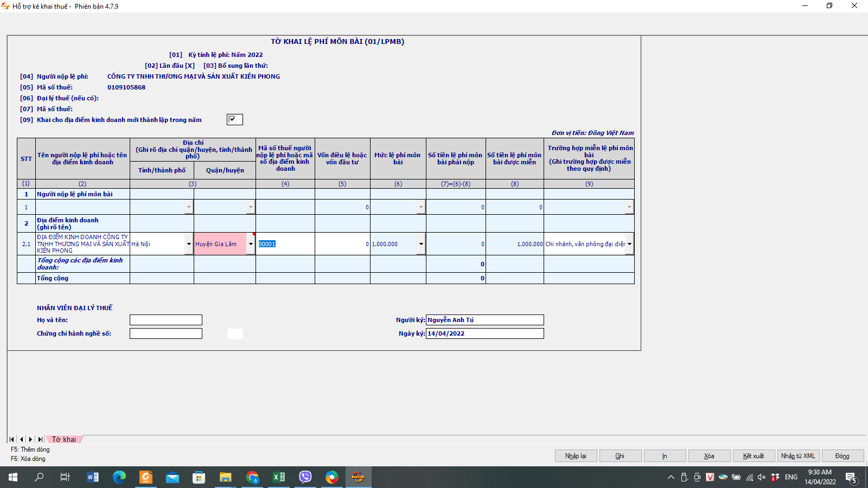This screenshot has height=488, width=868.
Task: Open the 1.000.000 fee level dropdown
Action: point(421,244)
